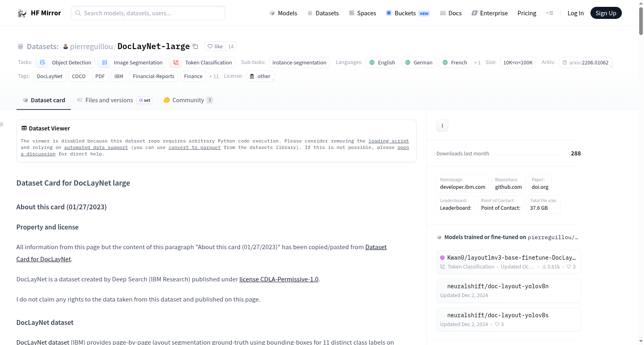
Task: Go to Models in the top navigation
Action: coord(283,13)
